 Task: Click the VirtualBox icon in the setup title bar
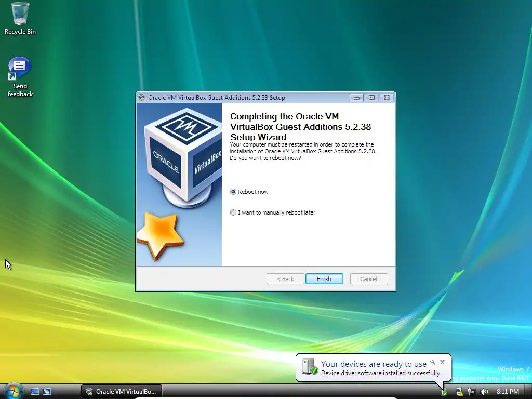pos(141,97)
